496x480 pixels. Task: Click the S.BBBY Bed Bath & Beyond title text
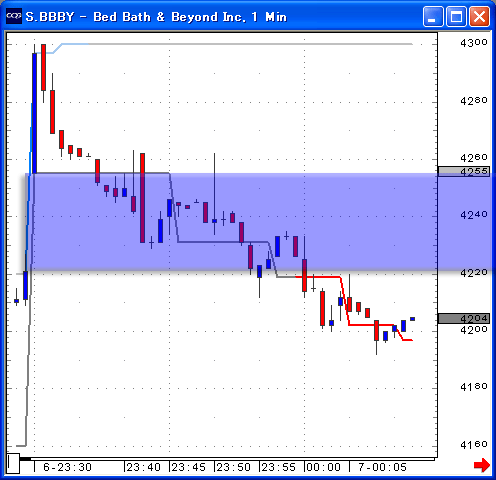pos(156,17)
